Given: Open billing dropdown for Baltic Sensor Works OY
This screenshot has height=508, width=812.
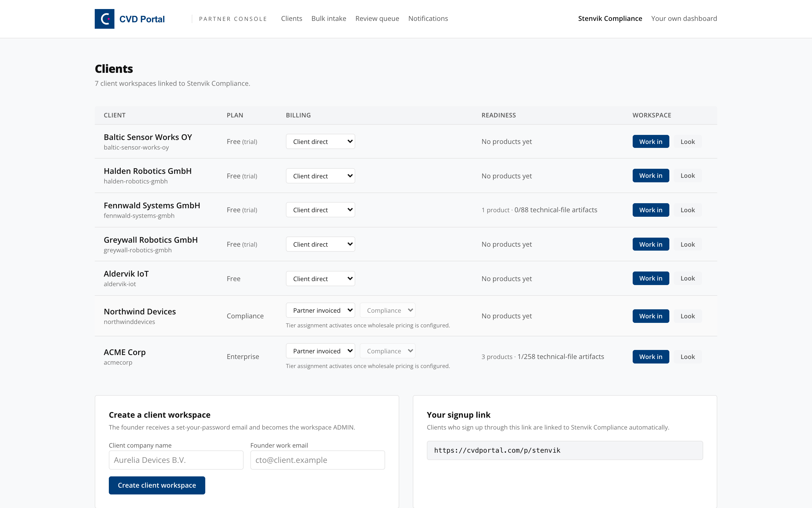Looking at the screenshot, I should pos(321,141).
